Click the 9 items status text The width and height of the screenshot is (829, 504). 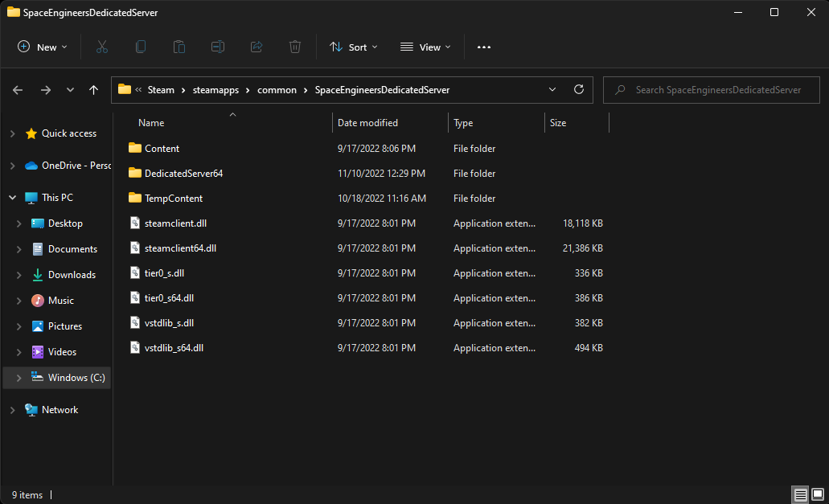click(x=27, y=495)
